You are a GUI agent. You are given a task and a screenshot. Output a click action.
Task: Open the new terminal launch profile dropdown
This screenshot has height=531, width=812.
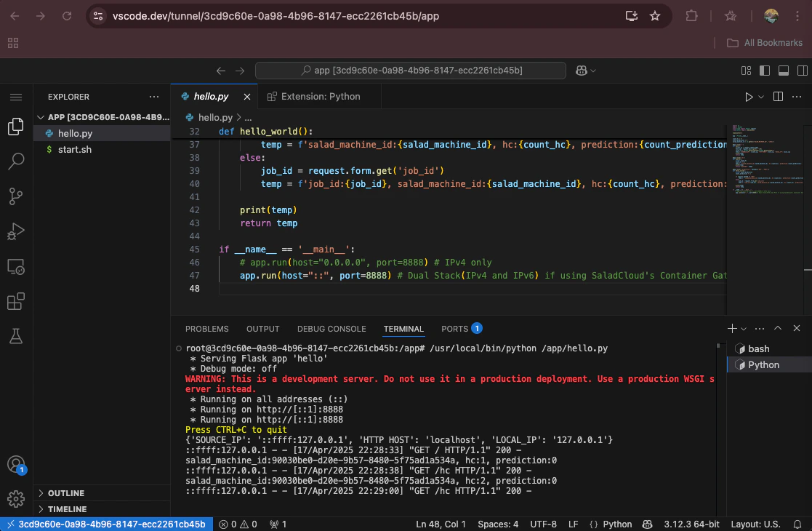[744, 329]
